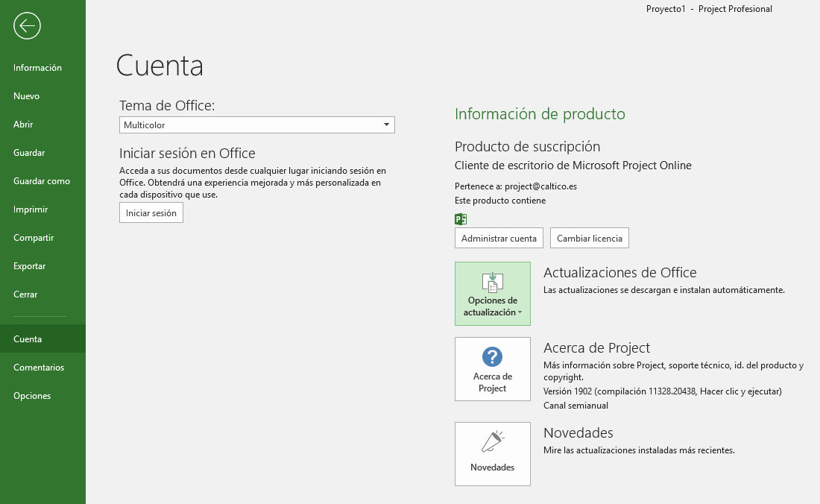This screenshot has width=820, height=504.
Task: Open the Opciones de actualización dropdown button
Action: (493, 294)
